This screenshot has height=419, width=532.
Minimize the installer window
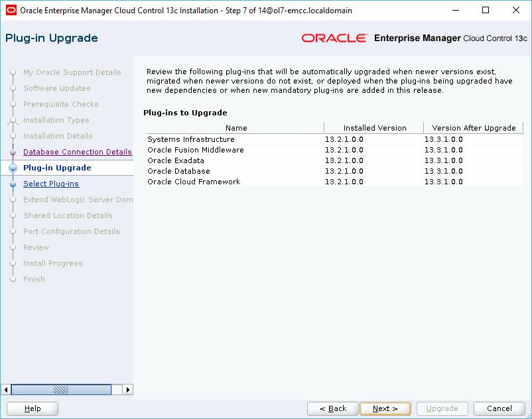(x=456, y=10)
